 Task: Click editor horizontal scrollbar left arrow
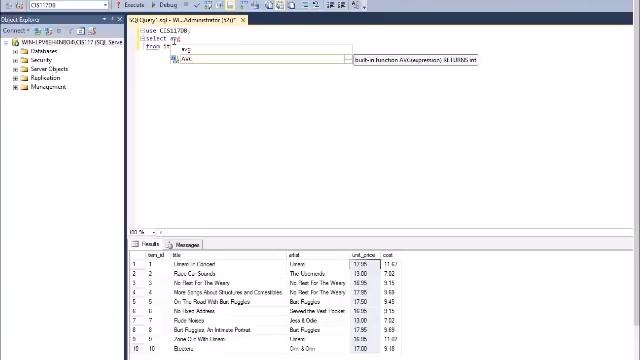point(161,232)
